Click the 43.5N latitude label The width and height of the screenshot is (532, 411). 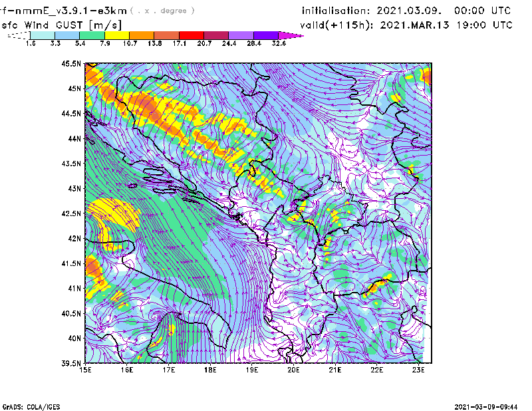click(71, 164)
